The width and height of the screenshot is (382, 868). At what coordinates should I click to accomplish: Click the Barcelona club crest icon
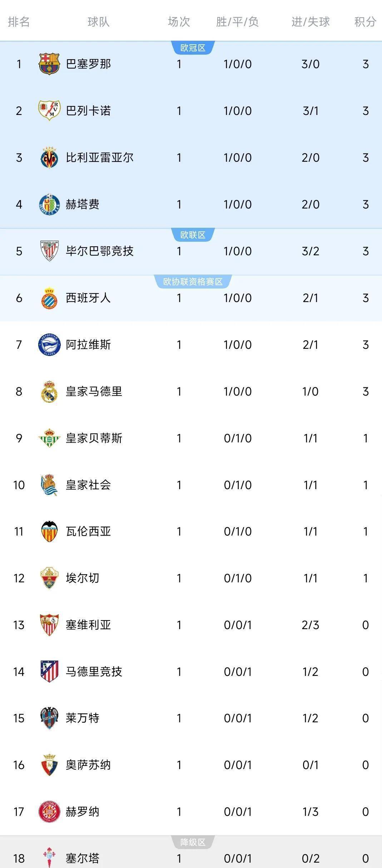pyautogui.click(x=49, y=64)
